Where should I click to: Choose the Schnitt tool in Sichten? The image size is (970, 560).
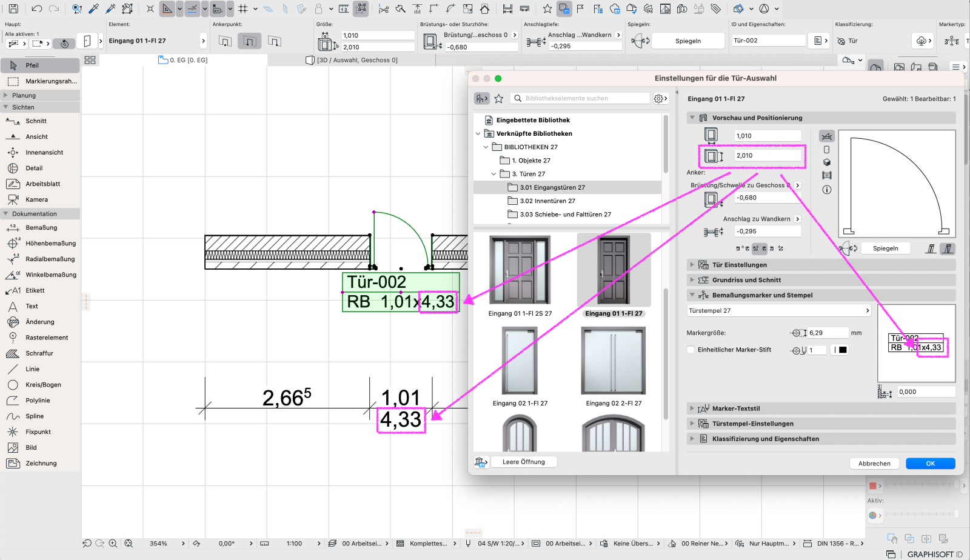click(x=40, y=121)
